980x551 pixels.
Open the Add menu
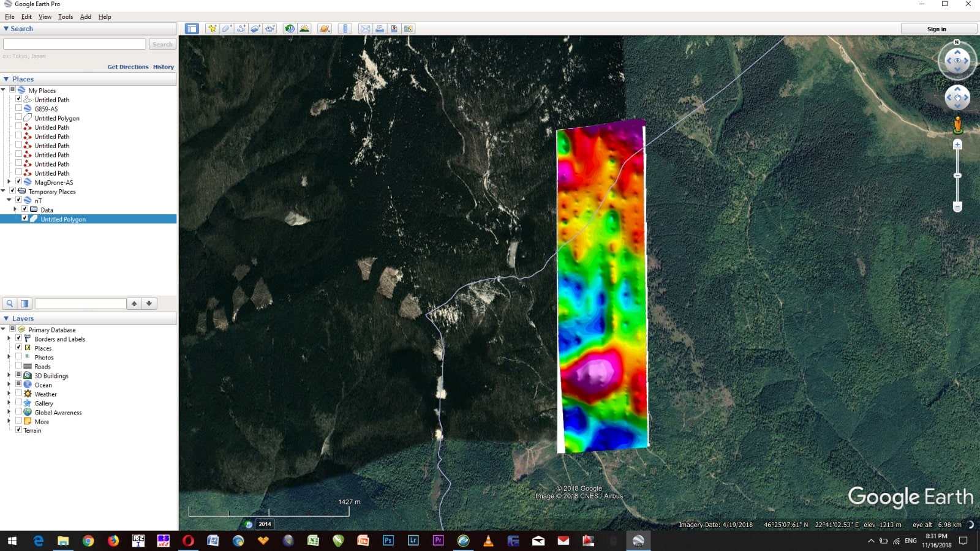click(x=86, y=17)
